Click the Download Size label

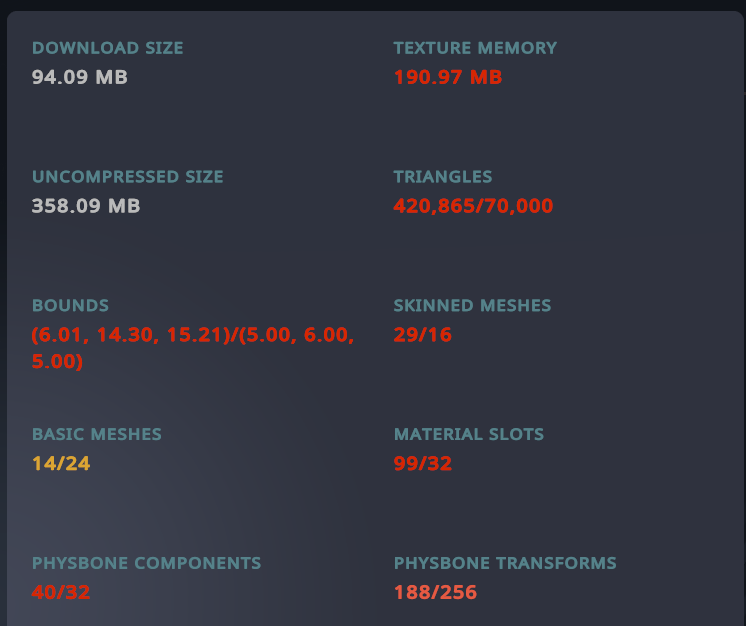(108, 48)
